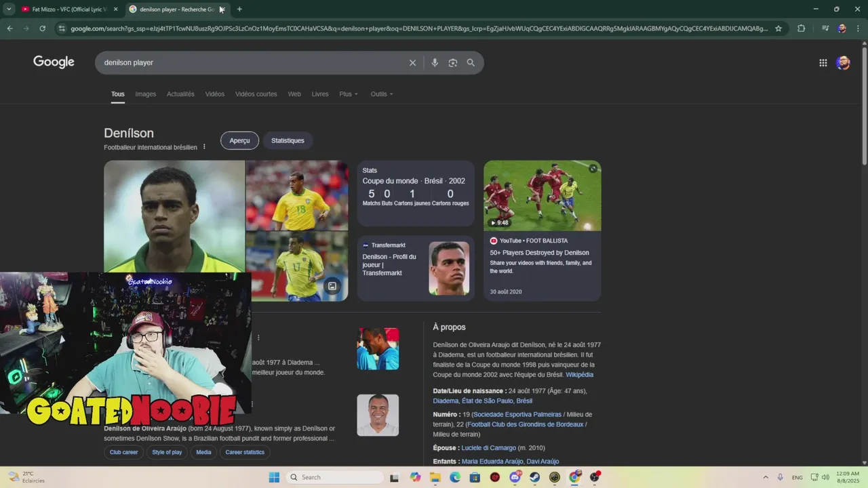Click the Style of play chip
Image resolution: width=868 pixels, height=488 pixels.
point(167,452)
